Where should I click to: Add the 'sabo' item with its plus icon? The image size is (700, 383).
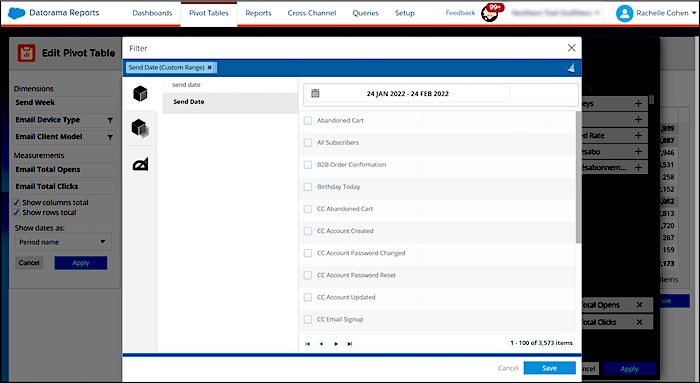638,151
